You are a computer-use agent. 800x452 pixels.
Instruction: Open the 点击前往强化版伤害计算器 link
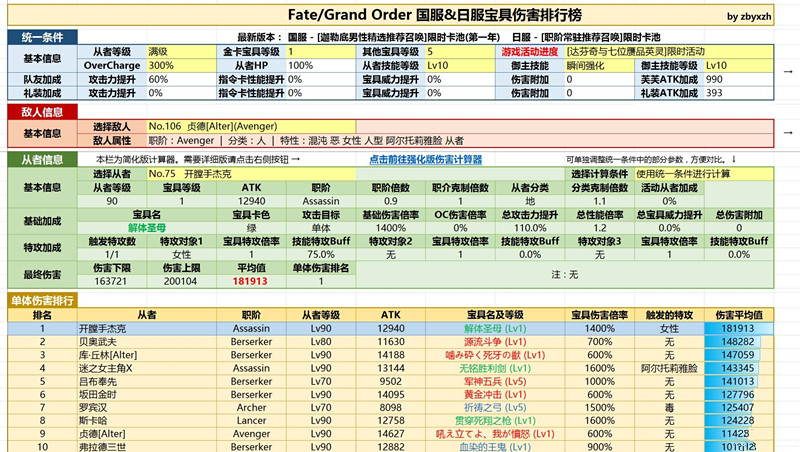(426, 160)
